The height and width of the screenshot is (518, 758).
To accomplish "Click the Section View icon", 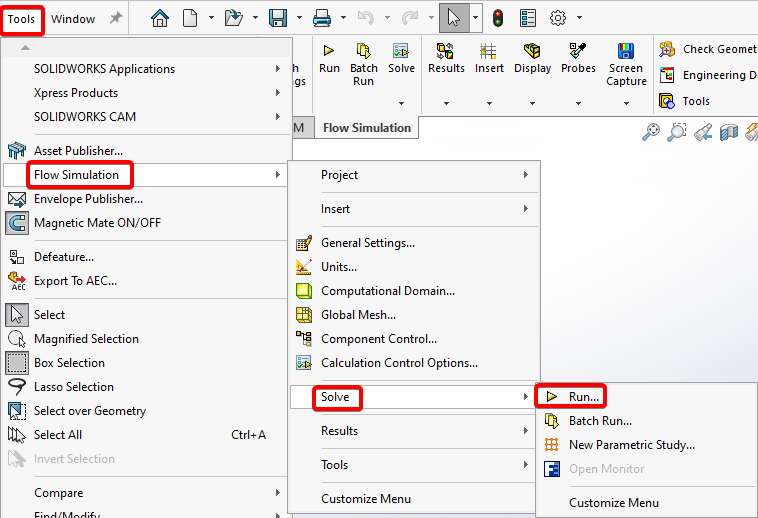I will (x=729, y=131).
